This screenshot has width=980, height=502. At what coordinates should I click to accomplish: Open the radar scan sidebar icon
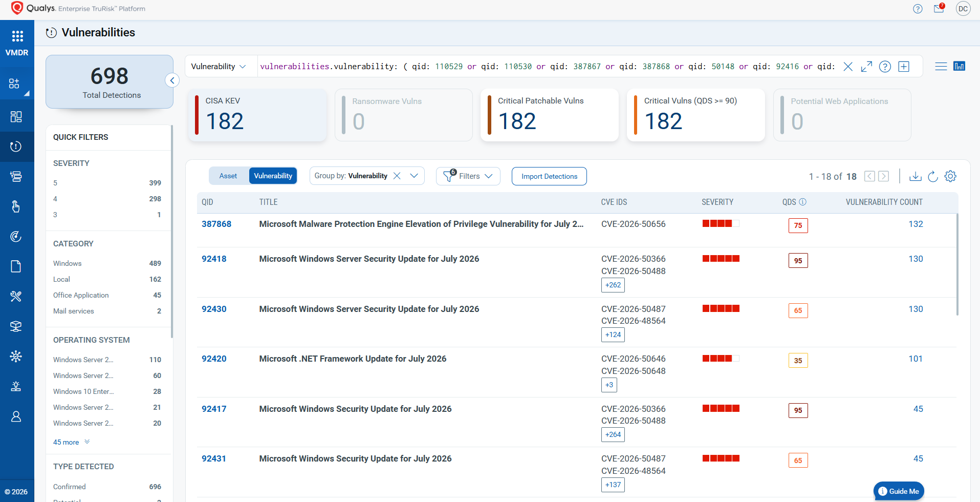point(16,237)
